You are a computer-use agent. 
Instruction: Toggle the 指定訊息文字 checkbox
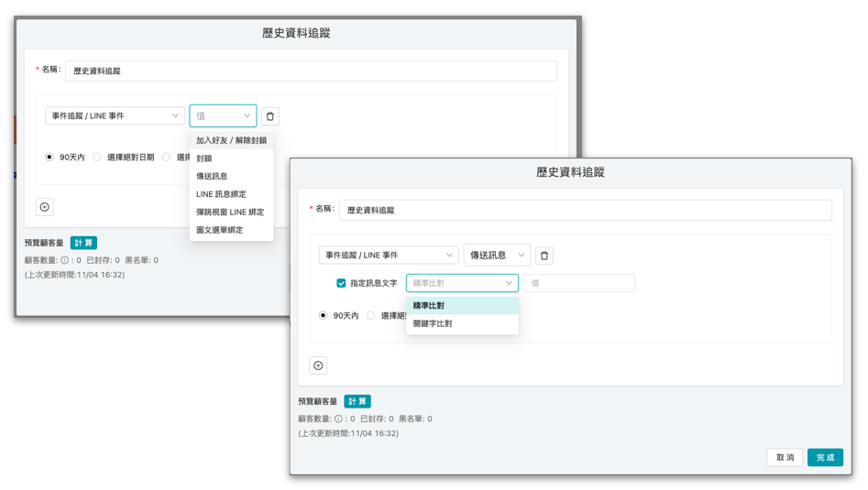[341, 283]
